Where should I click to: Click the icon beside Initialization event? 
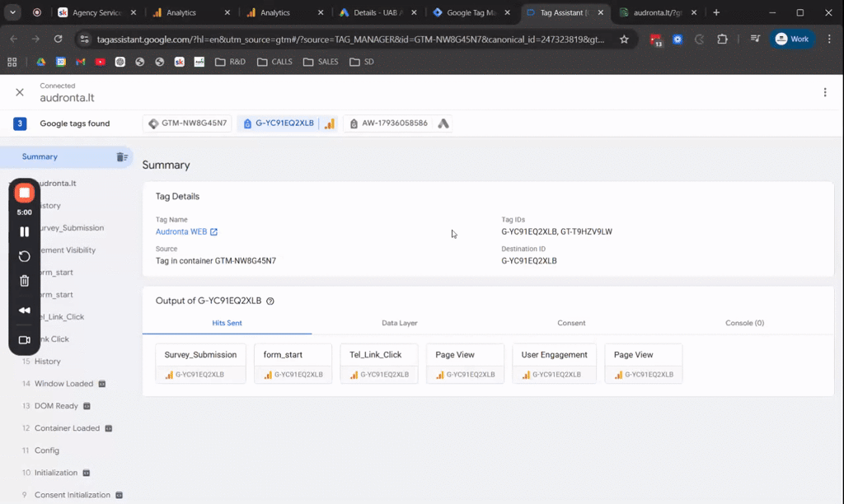click(86, 473)
